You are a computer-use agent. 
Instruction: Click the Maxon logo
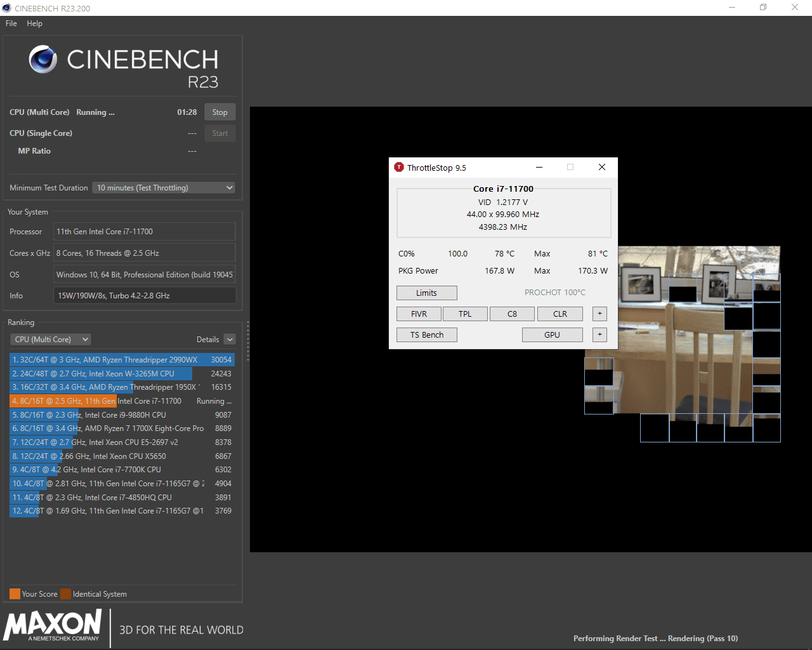(53, 626)
